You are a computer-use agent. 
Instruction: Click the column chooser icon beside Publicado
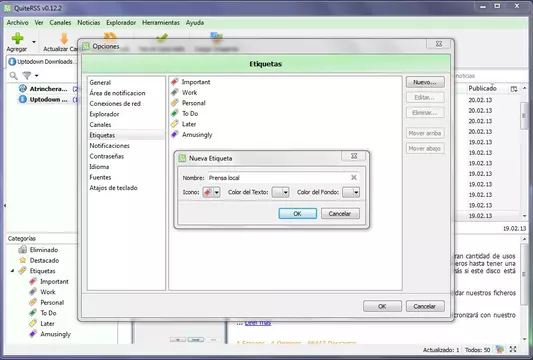coord(514,89)
